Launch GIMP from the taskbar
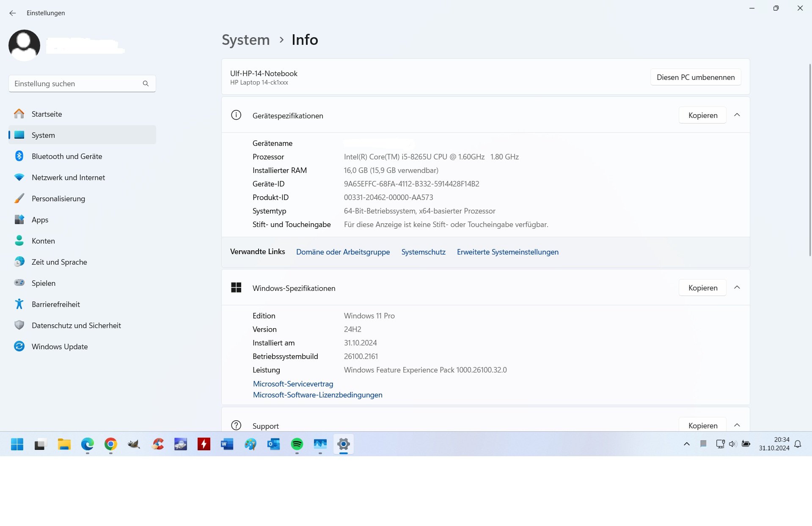 click(x=134, y=444)
